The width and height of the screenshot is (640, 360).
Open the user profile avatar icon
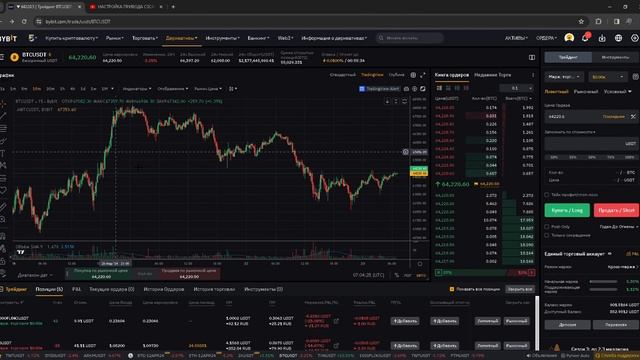[x=569, y=38]
